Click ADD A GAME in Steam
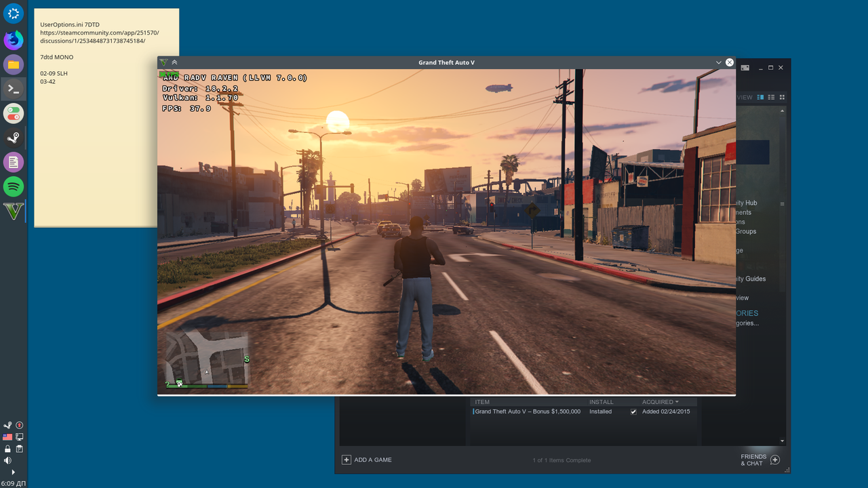Image resolution: width=868 pixels, height=488 pixels. [373, 460]
